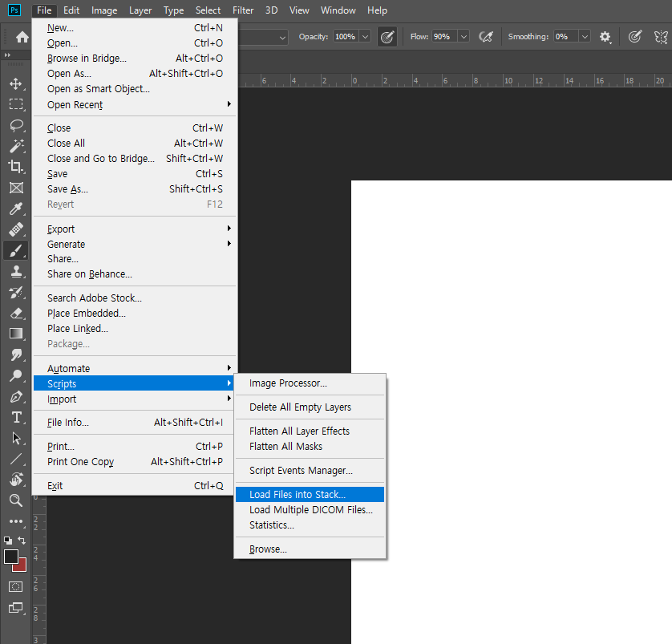Select the Horizontal Type tool

16,417
